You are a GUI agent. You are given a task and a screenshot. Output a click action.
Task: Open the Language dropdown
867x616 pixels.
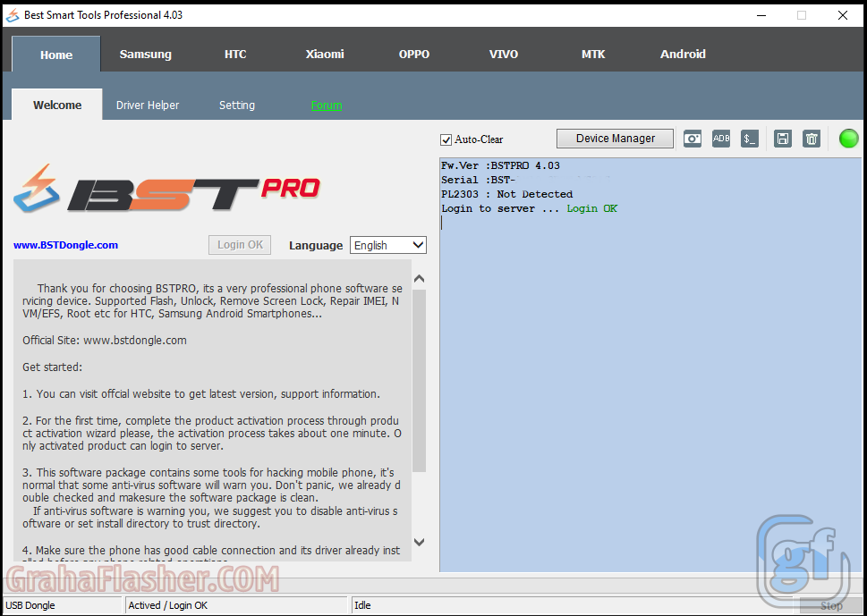pyautogui.click(x=388, y=245)
